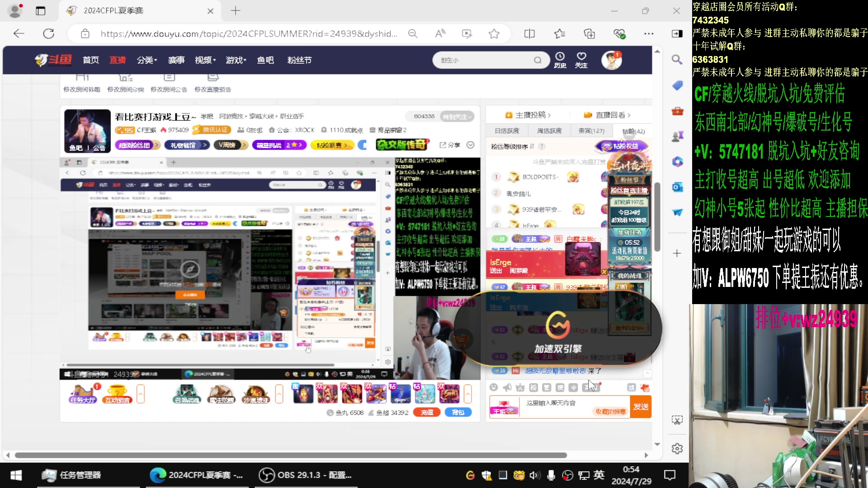The height and width of the screenshot is (488, 868).
Task: Open the 互动预言 prediction trophy icon
Action: coord(117,393)
